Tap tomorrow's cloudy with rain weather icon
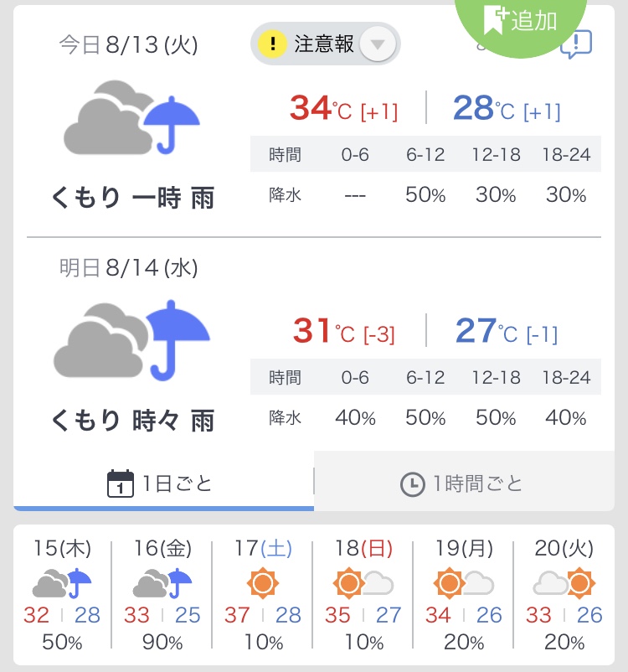The width and height of the screenshot is (628, 672). tap(131, 340)
